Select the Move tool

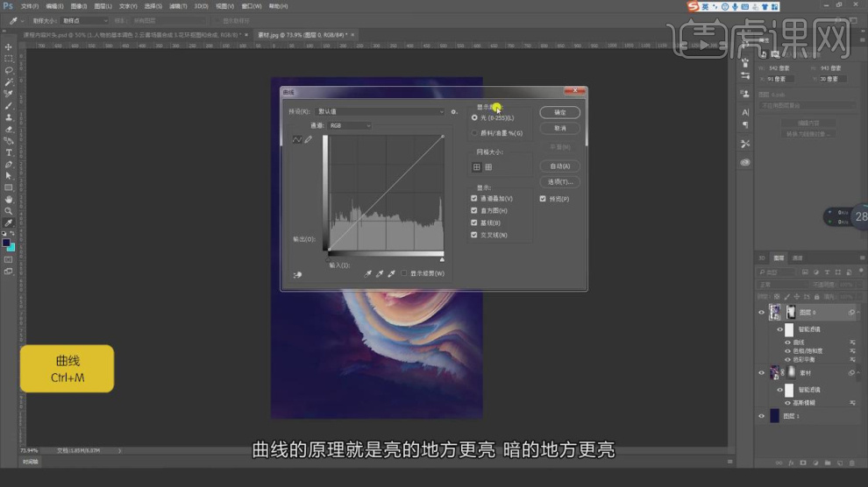[8, 47]
